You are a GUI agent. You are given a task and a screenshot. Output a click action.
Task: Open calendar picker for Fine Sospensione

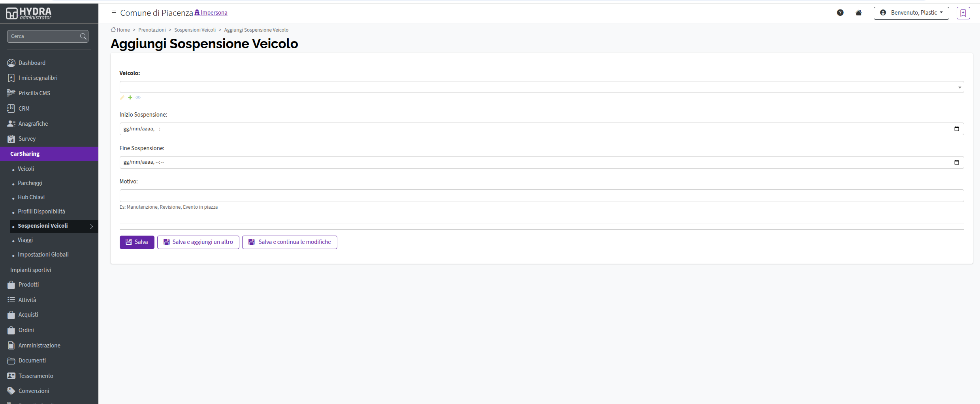click(956, 162)
